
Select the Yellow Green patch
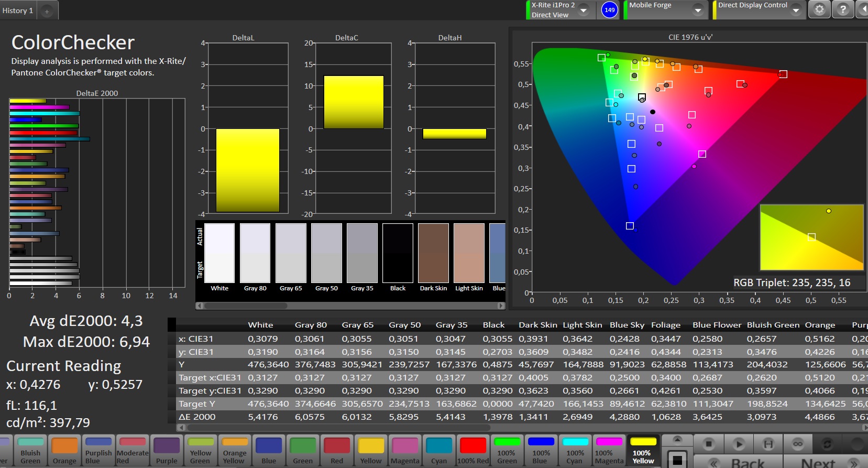pyautogui.click(x=201, y=450)
